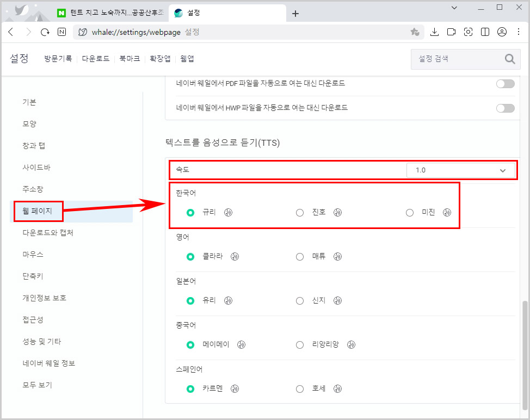Open the TTS speed dropdown

click(x=461, y=170)
